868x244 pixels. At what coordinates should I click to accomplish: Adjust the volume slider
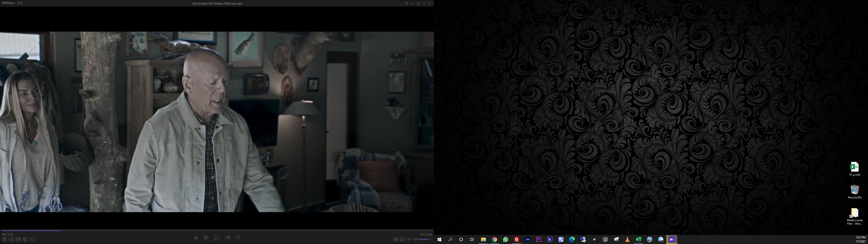click(425, 239)
